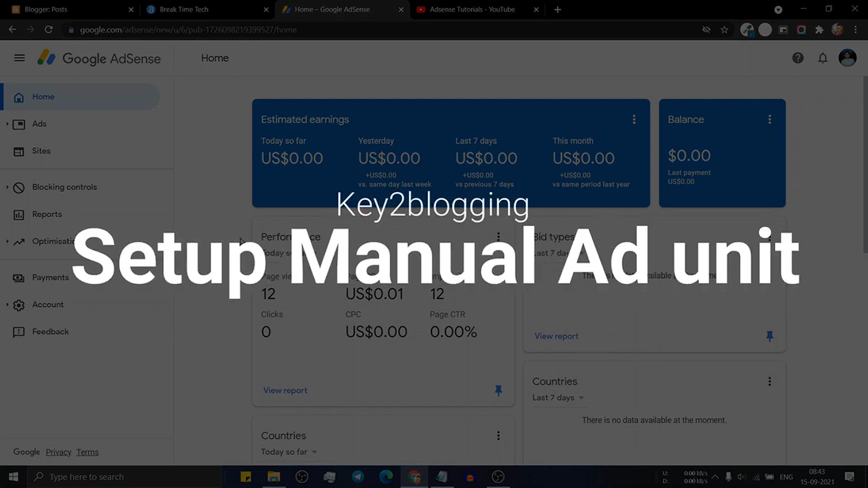Click the address bar URL

[x=188, y=30]
